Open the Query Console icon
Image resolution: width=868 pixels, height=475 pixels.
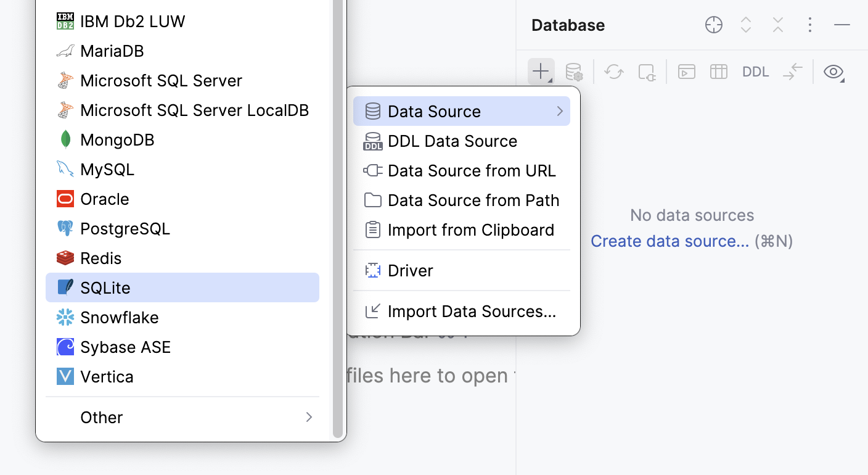pos(686,72)
